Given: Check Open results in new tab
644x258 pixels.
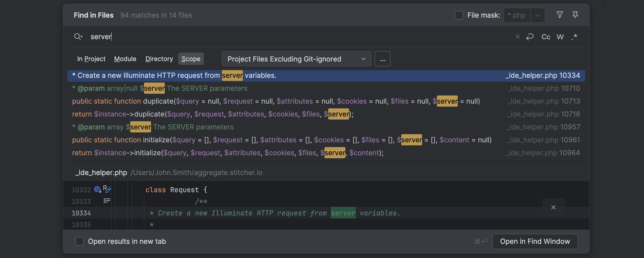Looking at the screenshot, I should 79,241.
